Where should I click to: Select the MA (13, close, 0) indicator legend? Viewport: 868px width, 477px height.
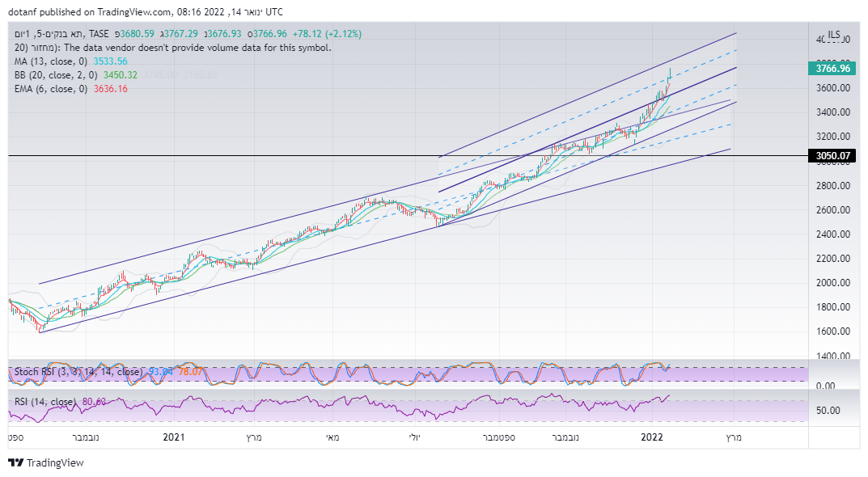click(x=51, y=61)
